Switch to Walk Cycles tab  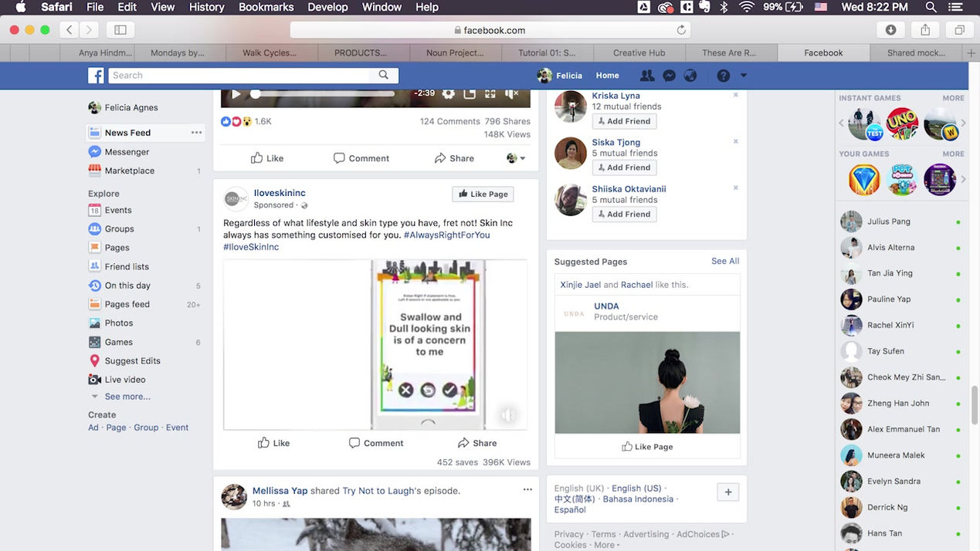tap(270, 53)
